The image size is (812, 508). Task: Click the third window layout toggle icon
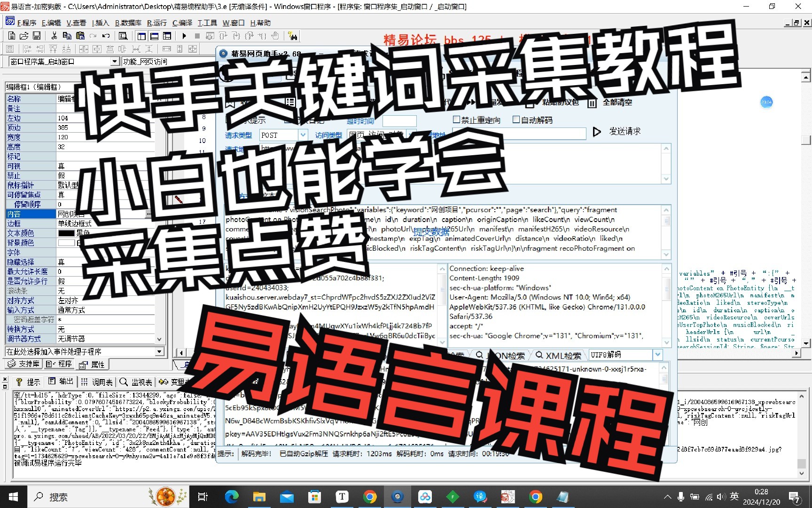[x=167, y=36]
